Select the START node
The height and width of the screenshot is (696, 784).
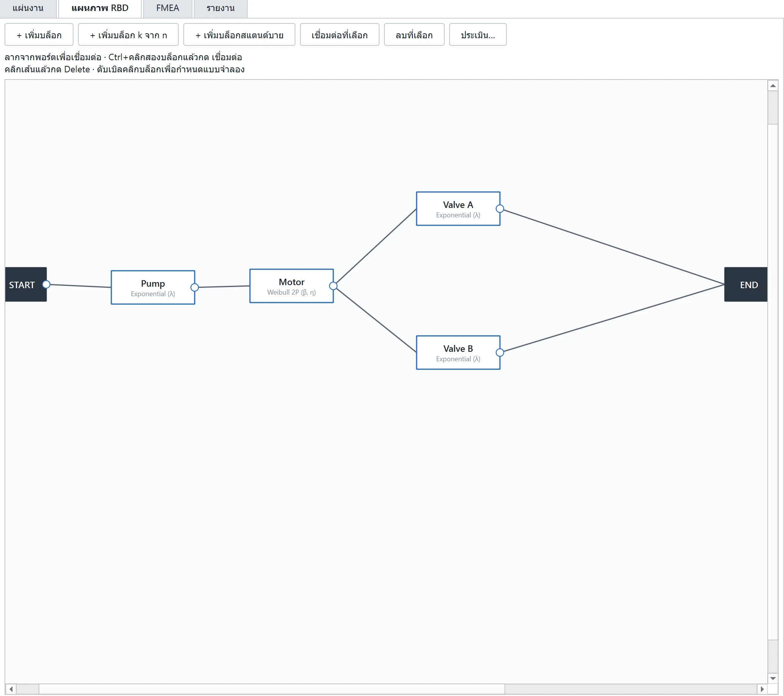(26, 284)
